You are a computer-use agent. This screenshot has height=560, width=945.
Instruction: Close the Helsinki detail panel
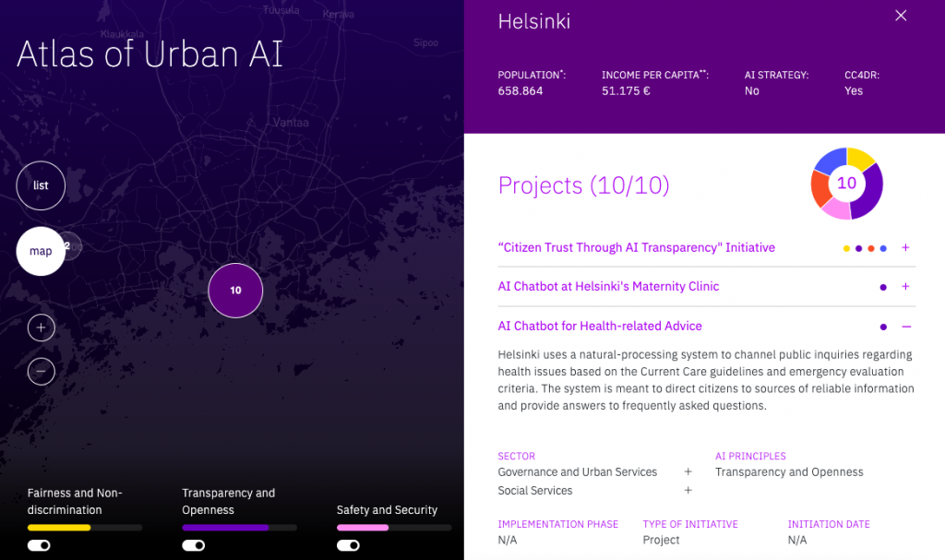pyautogui.click(x=901, y=16)
